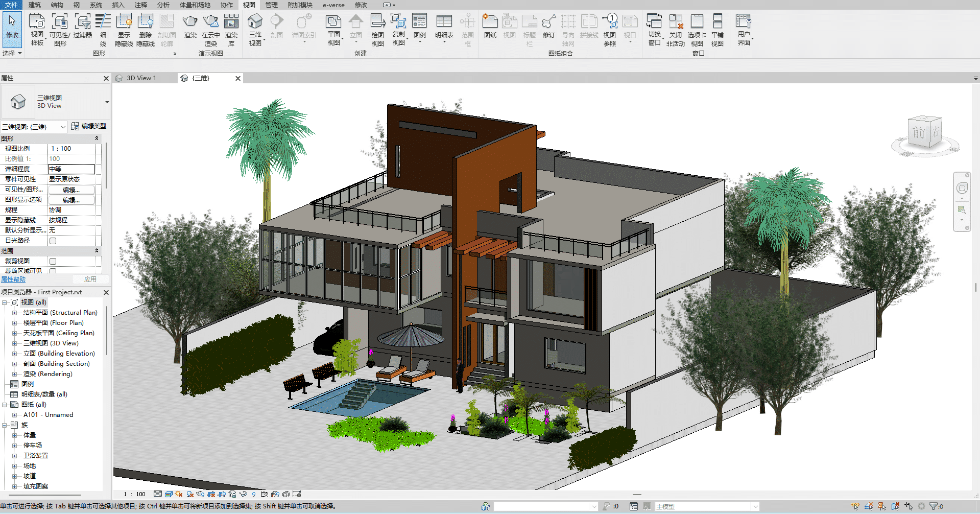Screen dimensions: 980x514
Task: Open the 三维视图: {三维} instance dropdown
Action: [x=63, y=127]
